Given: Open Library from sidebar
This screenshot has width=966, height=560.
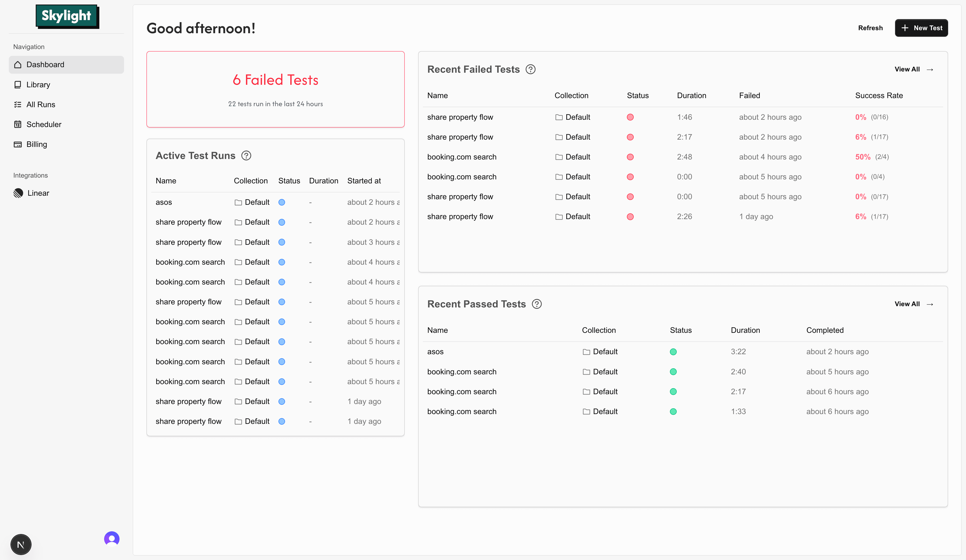Looking at the screenshot, I should pyautogui.click(x=66, y=85).
